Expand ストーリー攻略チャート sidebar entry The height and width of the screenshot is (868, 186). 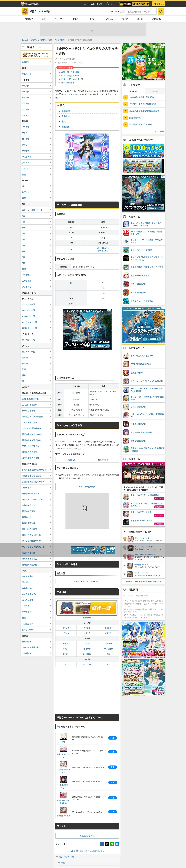click(37, 210)
